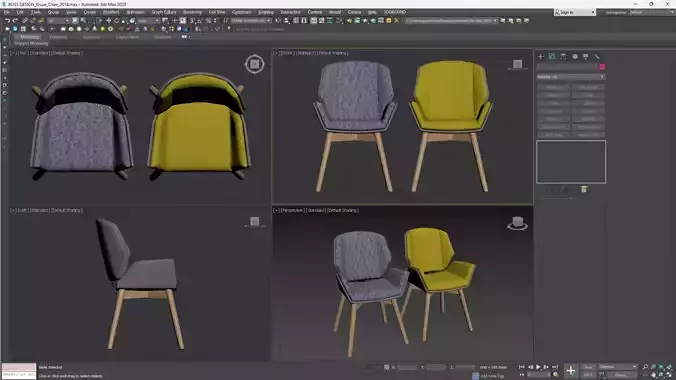This screenshot has width=676, height=380.
Task: Open the Perspective viewport plus menu
Action: 276,210
